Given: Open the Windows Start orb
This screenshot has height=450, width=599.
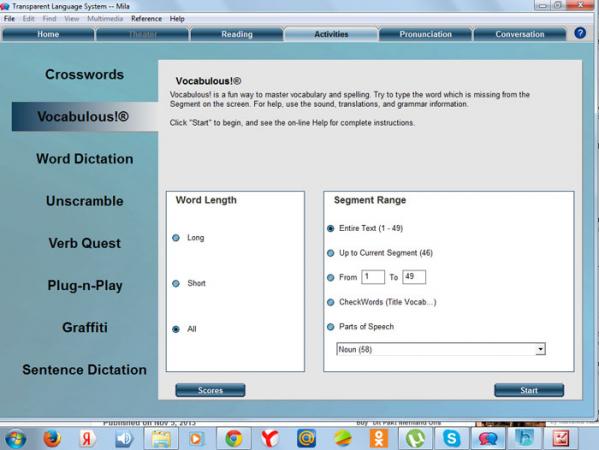Looking at the screenshot, I should coord(16,439).
